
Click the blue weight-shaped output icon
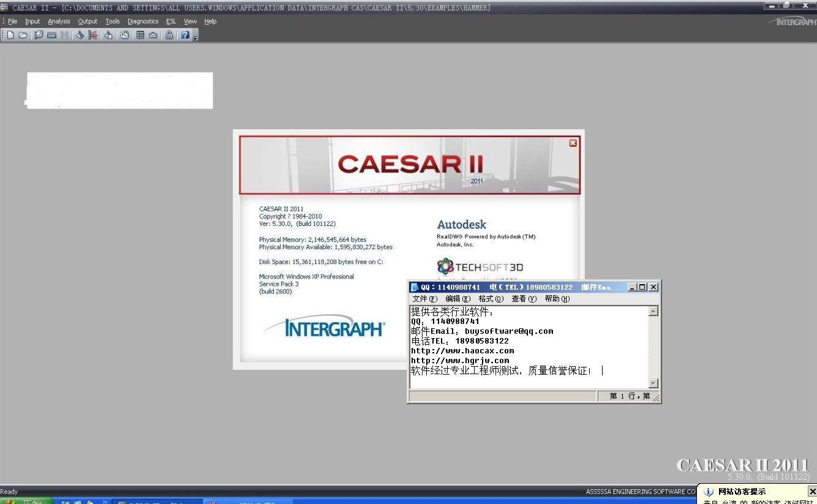pyautogui.click(x=80, y=35)
